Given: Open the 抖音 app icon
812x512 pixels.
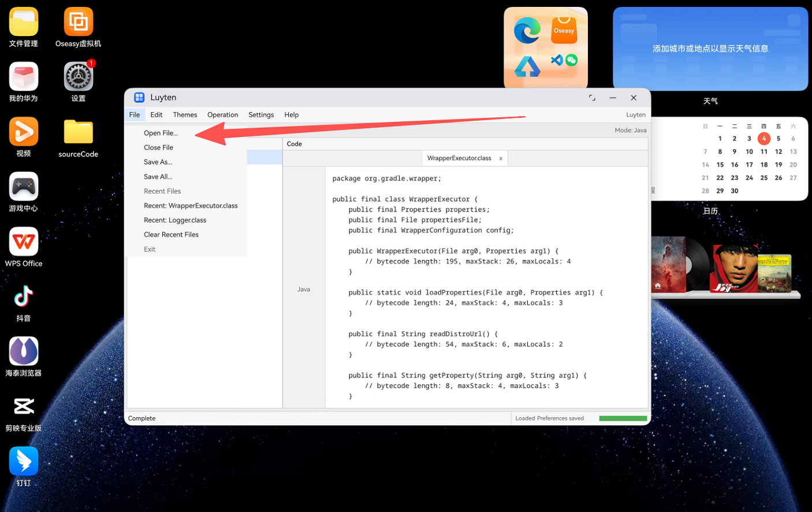Looking at the screenshot, I should [x=24, y=296].
